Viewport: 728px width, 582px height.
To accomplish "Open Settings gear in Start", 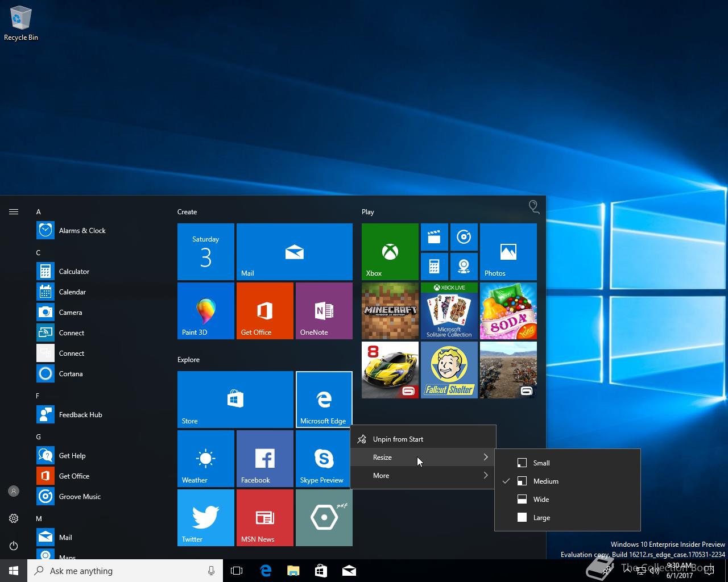I will (14, 518).
